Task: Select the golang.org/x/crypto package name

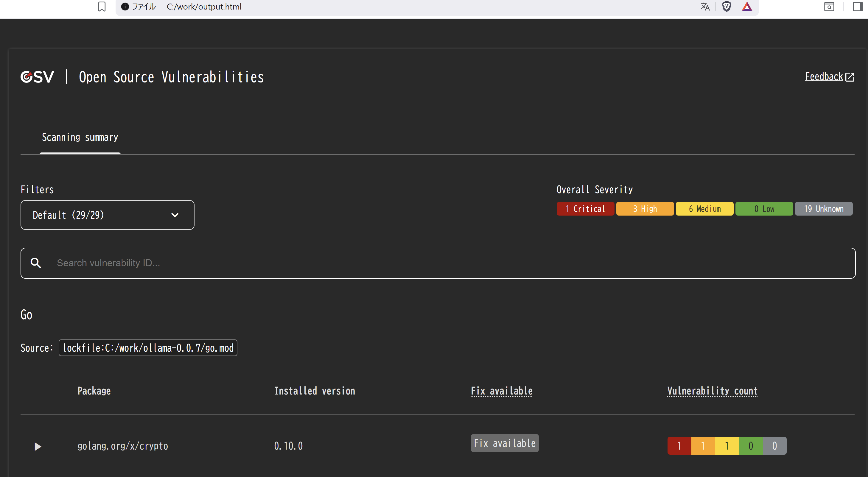Action: pos(123,446)
